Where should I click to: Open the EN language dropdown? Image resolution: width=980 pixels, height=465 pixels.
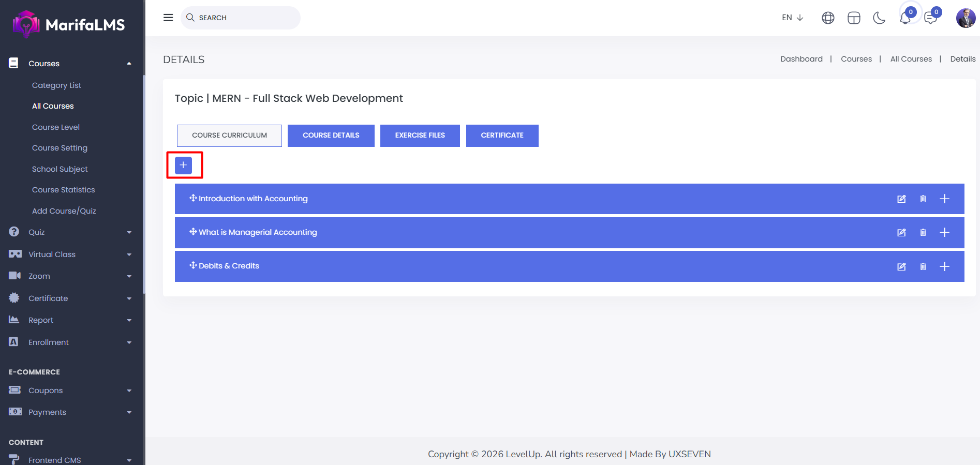792,18
